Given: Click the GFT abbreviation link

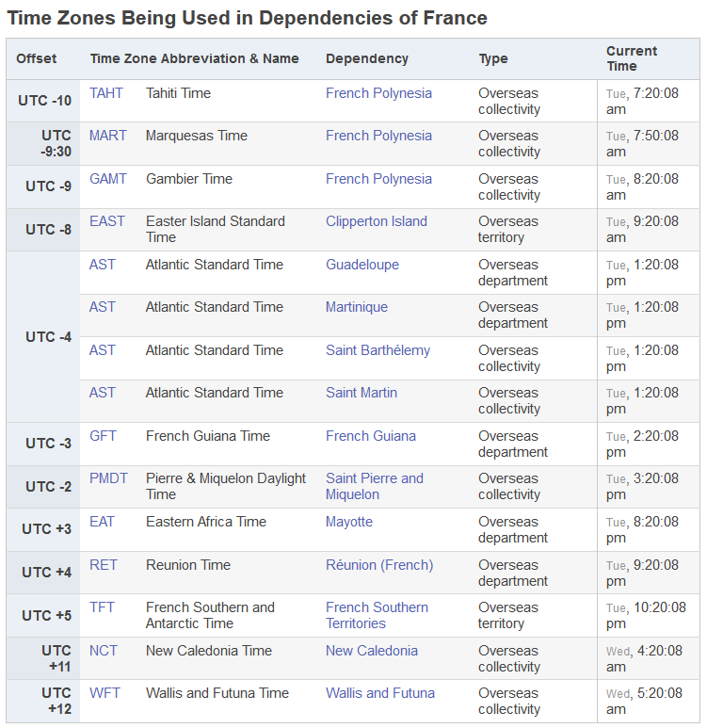Looking at the screenshot, I should coord(103,436).
